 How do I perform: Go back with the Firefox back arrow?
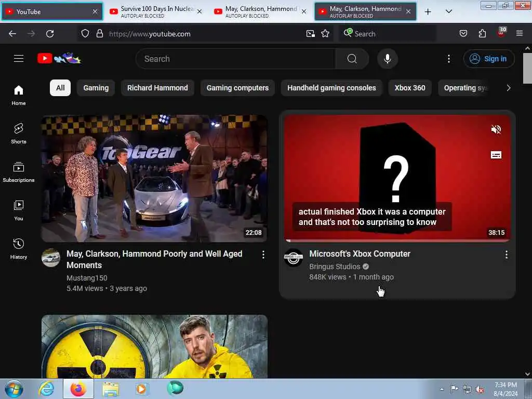[x=12, y=34]
